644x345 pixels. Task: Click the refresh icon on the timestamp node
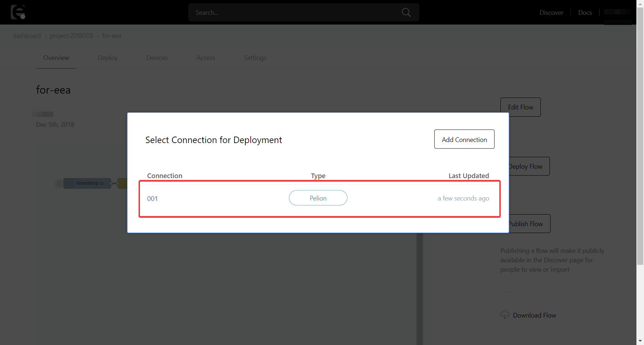point(102,183)
